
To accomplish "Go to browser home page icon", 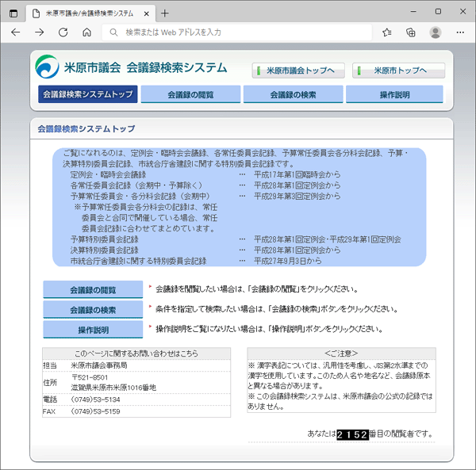I will pyautogui.click(x=86, y=32).
